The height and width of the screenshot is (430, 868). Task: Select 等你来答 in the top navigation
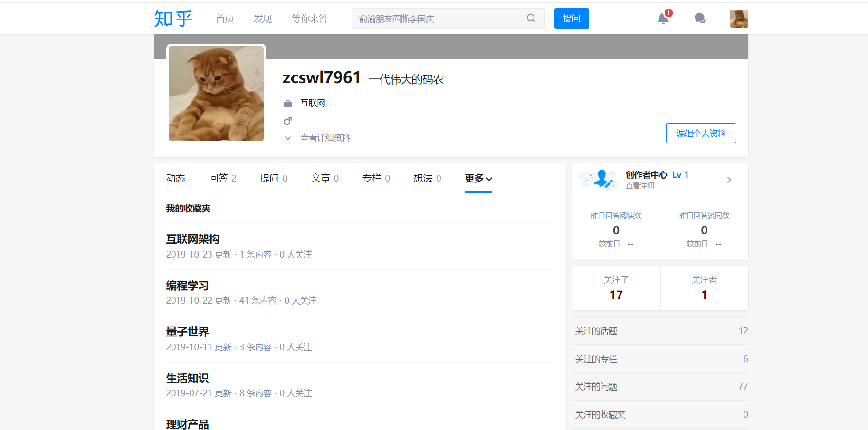tap(309, 19)
